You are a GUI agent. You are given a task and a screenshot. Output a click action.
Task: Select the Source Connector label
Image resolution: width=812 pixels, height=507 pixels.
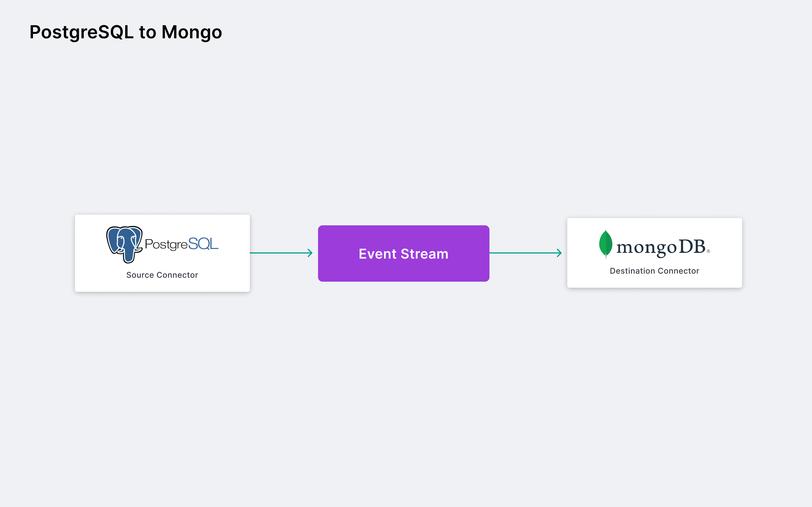click(x=162, y=275)
